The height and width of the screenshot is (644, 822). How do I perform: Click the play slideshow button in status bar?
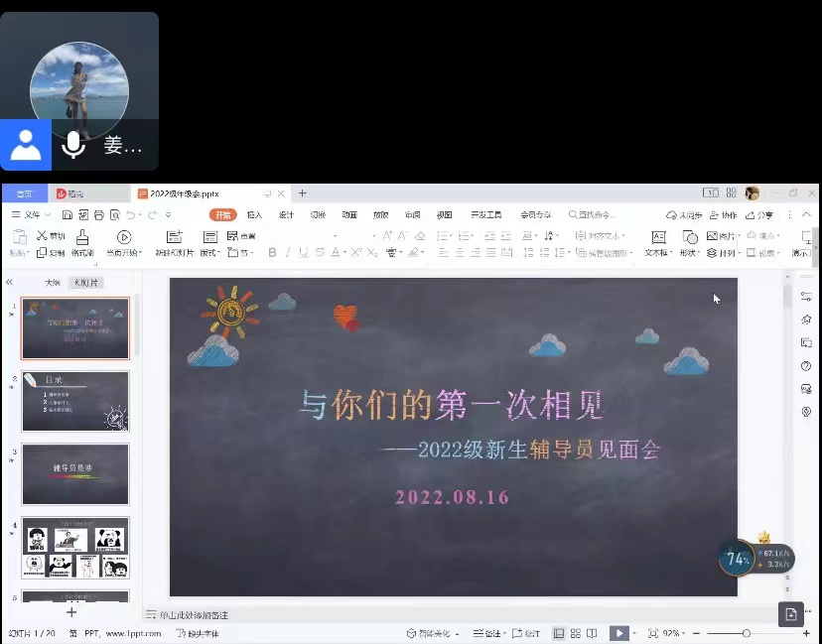pos(618,633)
